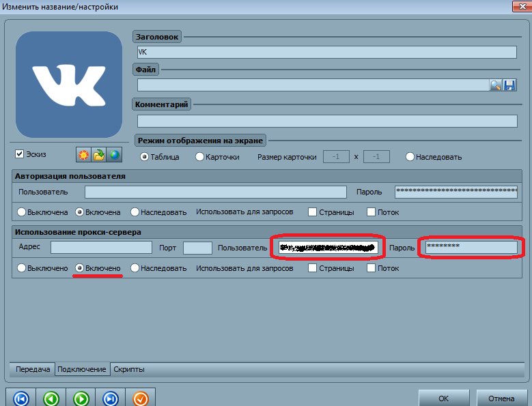The width and height of the screenshot is (532, 406).
Task: Set user authorization to Выключена
Action: point(21,212)
